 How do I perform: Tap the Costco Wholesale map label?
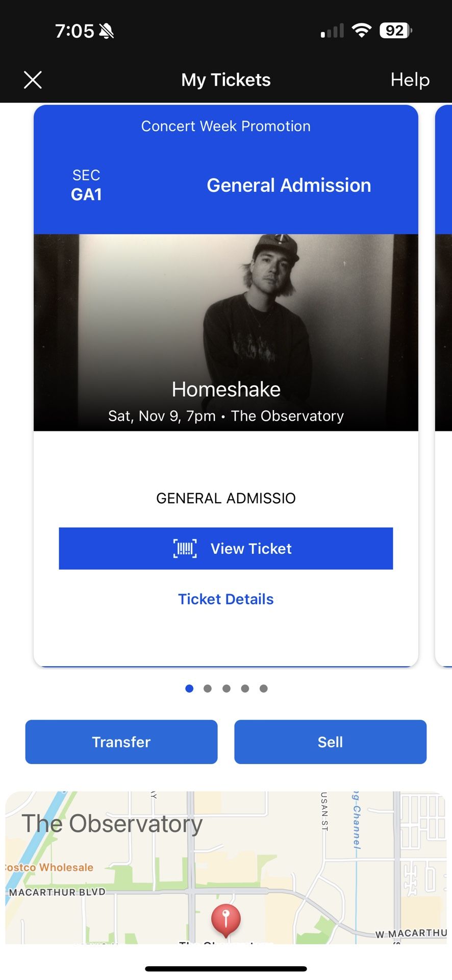[49, 867]
